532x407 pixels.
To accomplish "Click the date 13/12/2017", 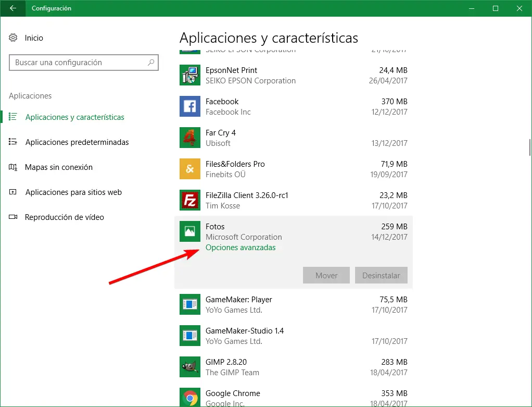I will click(x=389, y=143).
